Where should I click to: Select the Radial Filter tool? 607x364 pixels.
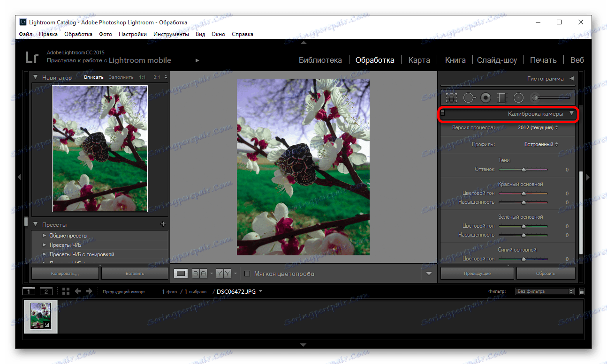coord(518,97)
